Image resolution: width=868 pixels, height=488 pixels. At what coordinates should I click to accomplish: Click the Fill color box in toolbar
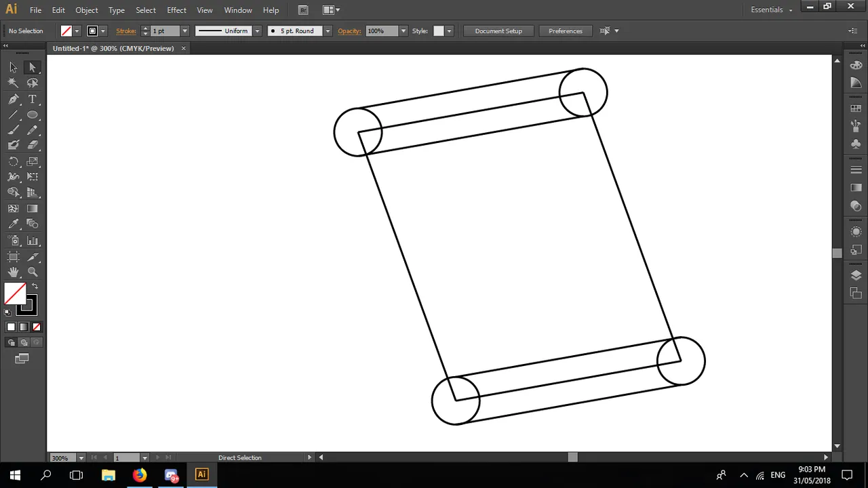(15, 293)
